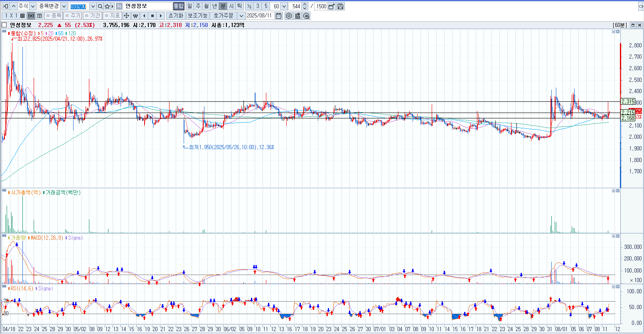
Task: Click the add-chart window icon
Action: 332,6
